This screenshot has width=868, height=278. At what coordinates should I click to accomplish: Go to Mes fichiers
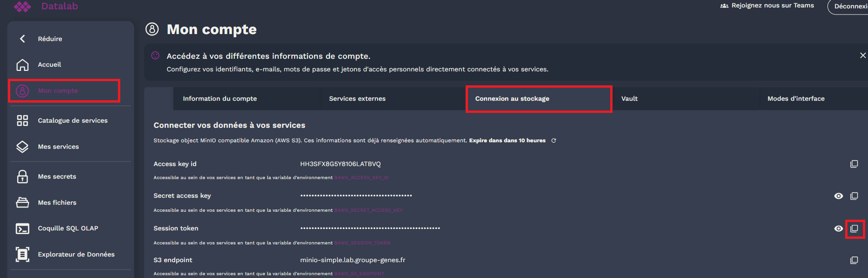[x=57, y=202]
